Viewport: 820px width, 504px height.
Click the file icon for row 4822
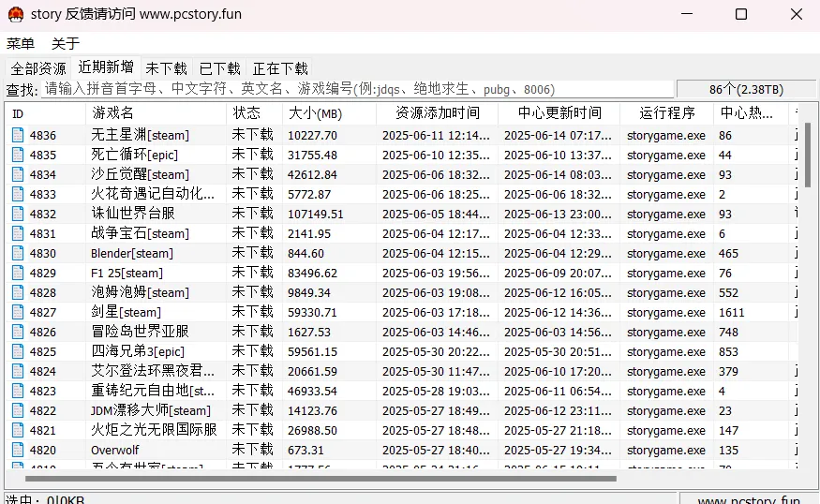(x=18, y=411)
